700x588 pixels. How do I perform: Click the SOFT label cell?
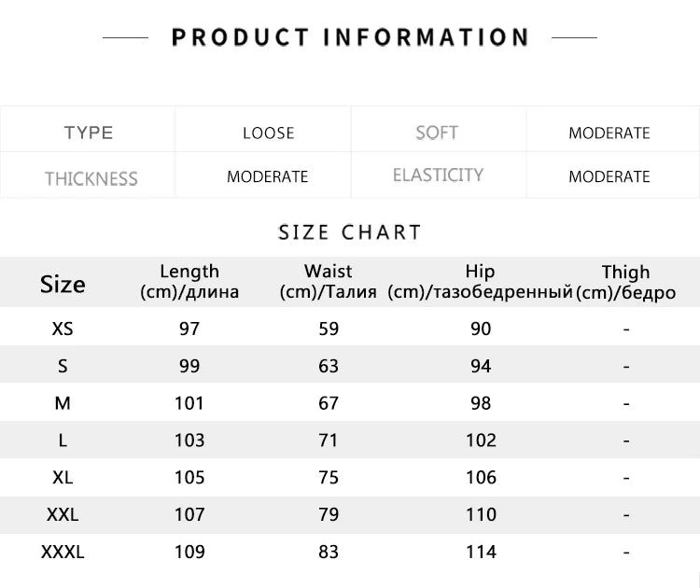(437, 133)
